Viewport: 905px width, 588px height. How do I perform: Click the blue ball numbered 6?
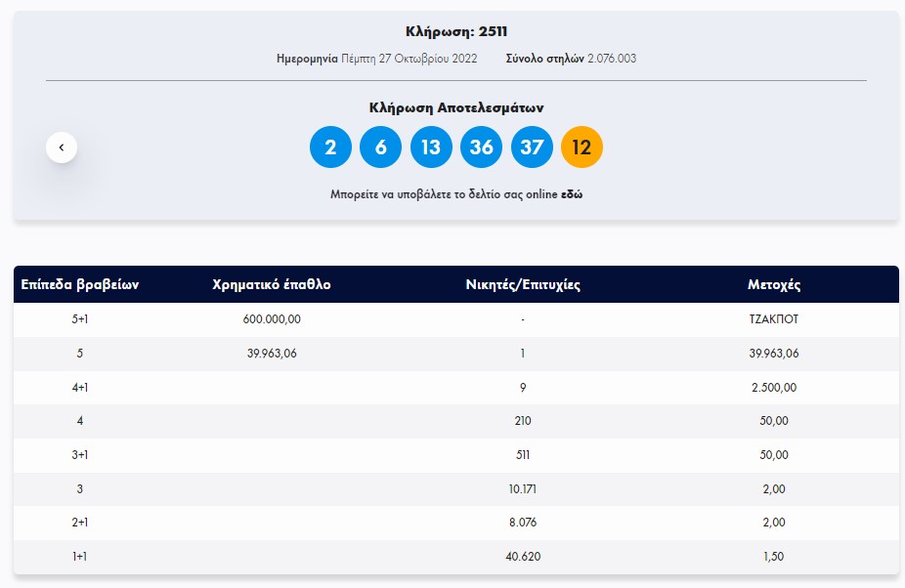[x=381, y=147]
